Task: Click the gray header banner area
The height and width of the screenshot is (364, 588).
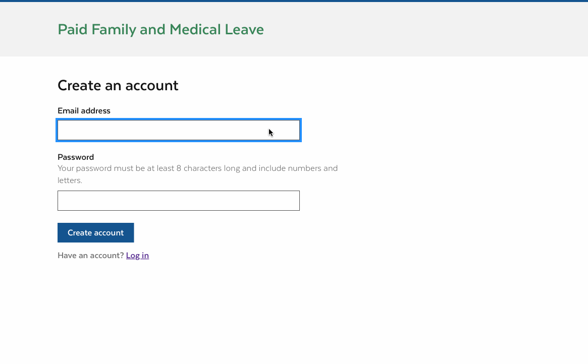Action: (x=404, y=29)
